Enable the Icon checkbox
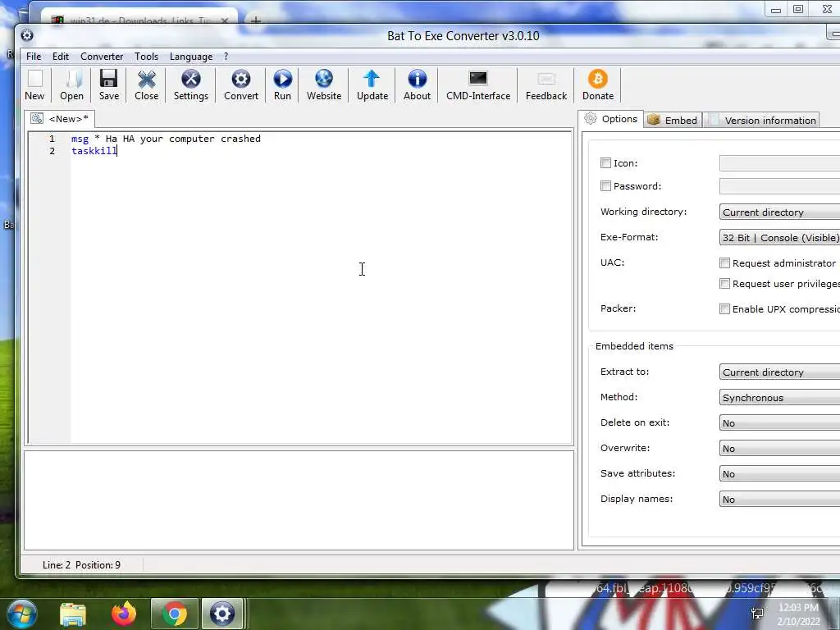This screenshot has height=630, width=840. point(605,163)
